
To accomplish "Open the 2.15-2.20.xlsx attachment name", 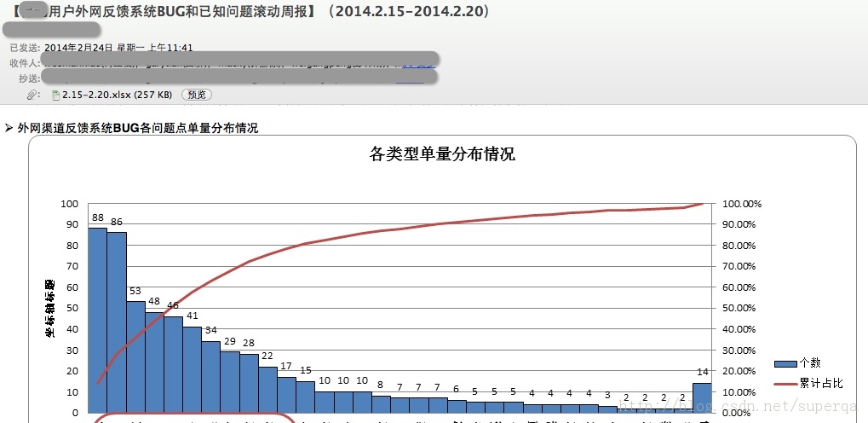I will [118, 95].
